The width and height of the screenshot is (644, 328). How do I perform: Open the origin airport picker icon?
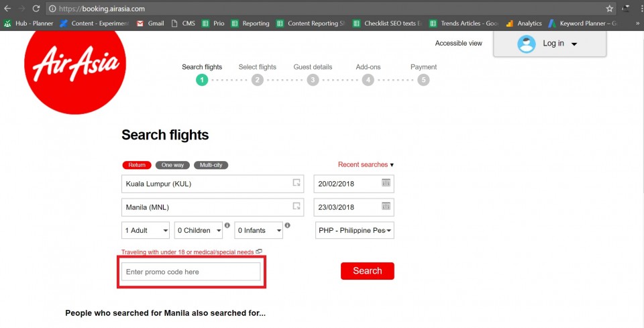(x=296, y=182)
